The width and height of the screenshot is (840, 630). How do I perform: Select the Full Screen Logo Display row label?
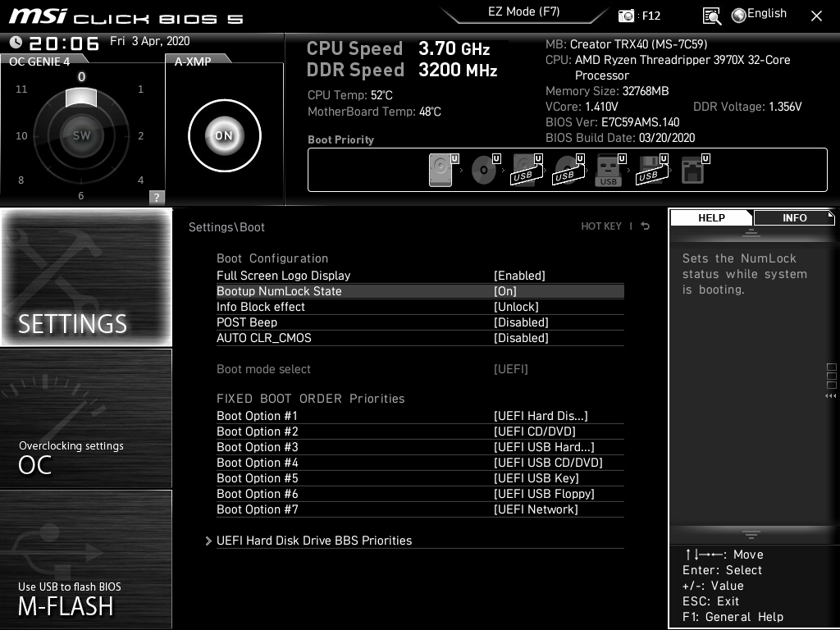(x=283, y=276)
